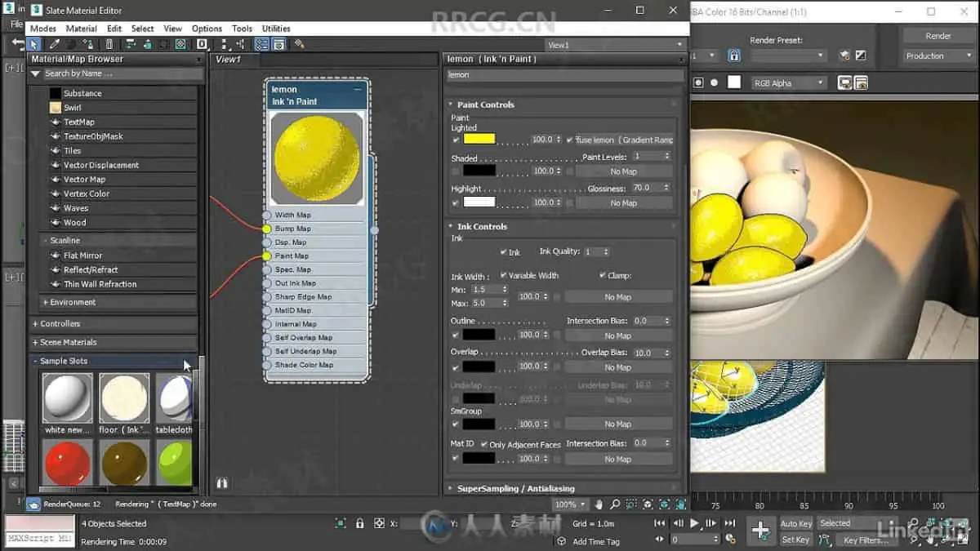Toggle the selection lock padlock in status bar

pos(360,523)
